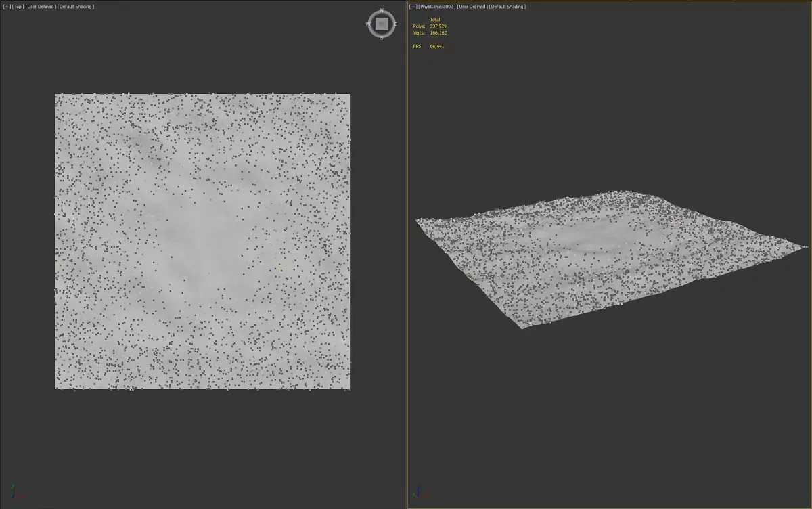Open the [+] menu in Top viewport
The width and height of the screenshot is (812, 509).
coord(7,7)
